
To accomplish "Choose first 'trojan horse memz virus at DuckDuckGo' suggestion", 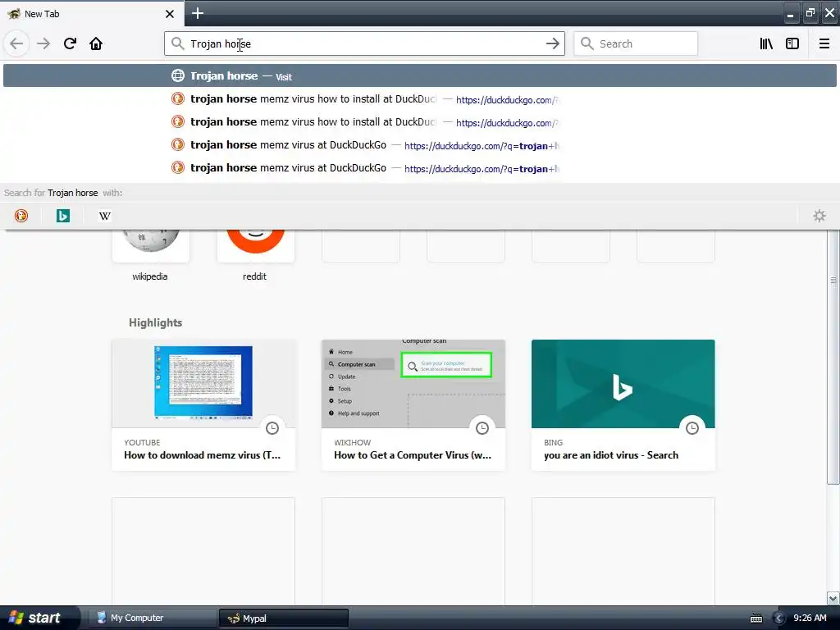I will tap(420, 145).
